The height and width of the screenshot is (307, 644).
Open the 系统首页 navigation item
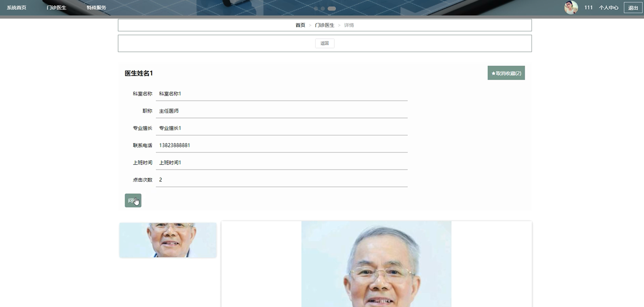16,7
